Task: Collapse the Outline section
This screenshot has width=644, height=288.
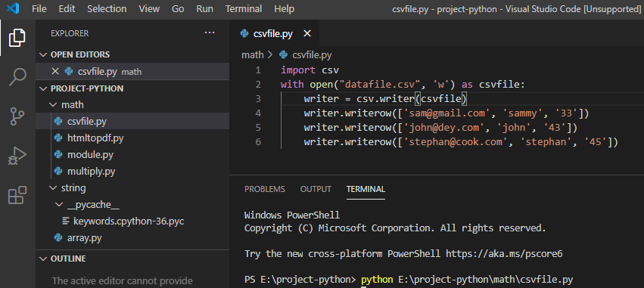Action: pos(42,259)
